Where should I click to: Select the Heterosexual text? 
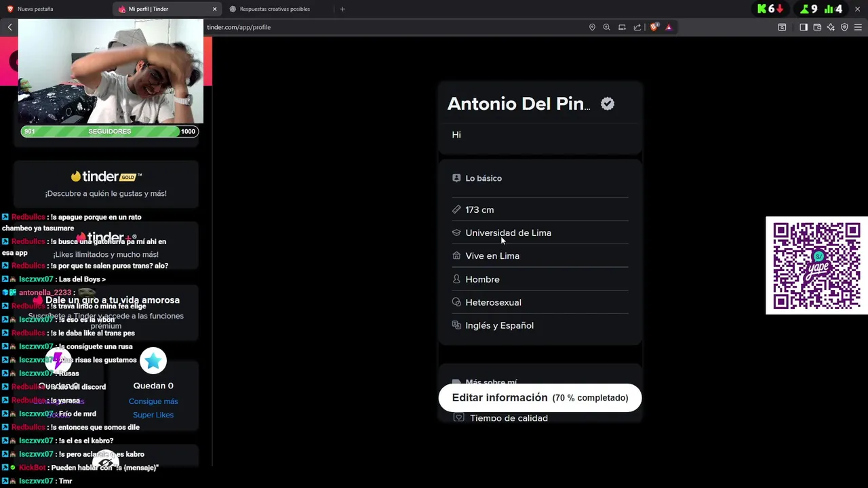493,302
